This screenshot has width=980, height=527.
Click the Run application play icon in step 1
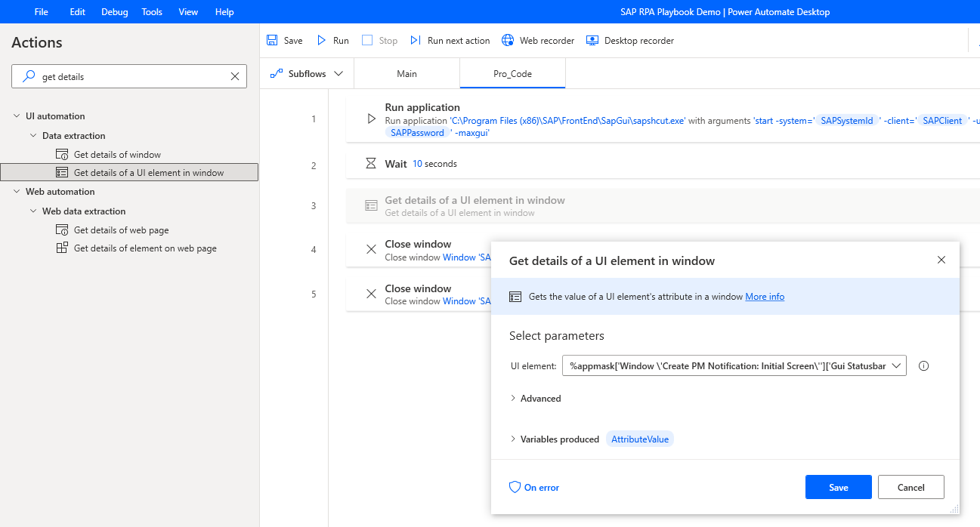[371, 119]
